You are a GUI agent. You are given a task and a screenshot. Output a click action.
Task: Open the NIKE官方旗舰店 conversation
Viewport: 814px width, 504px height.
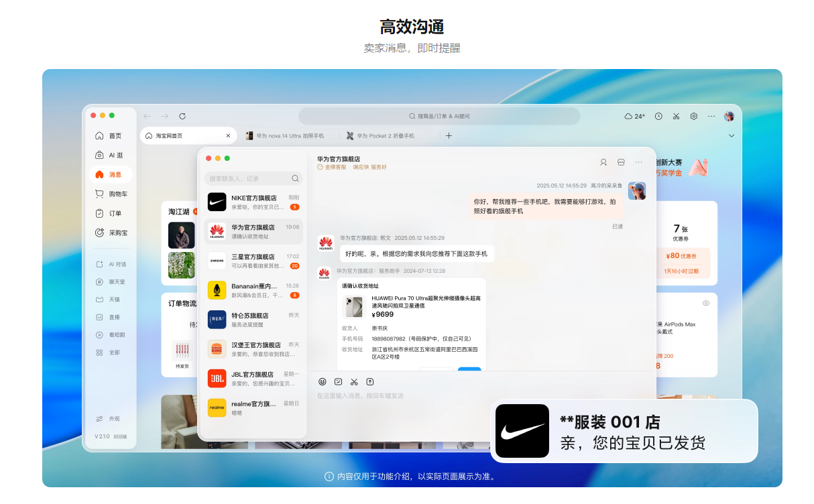point(253,202)
